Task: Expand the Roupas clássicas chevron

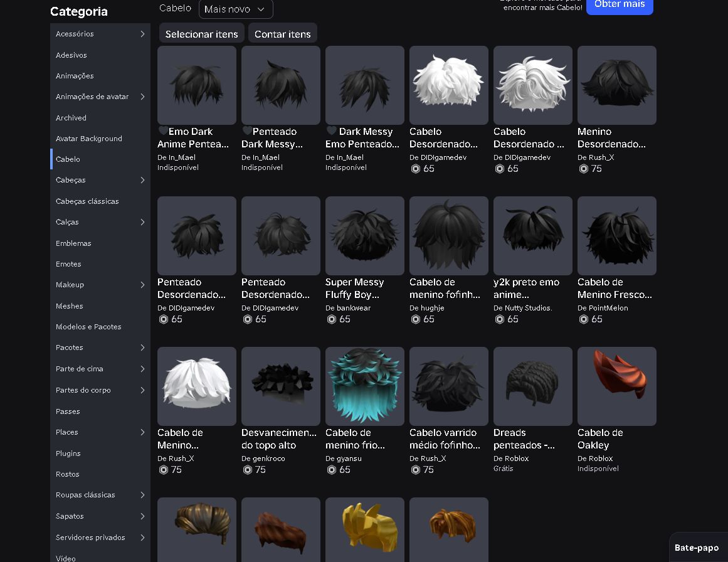Action: tap(142, 495)
